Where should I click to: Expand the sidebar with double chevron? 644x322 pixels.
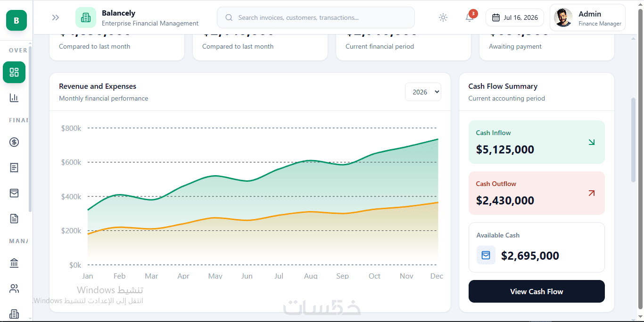[56, 17]
